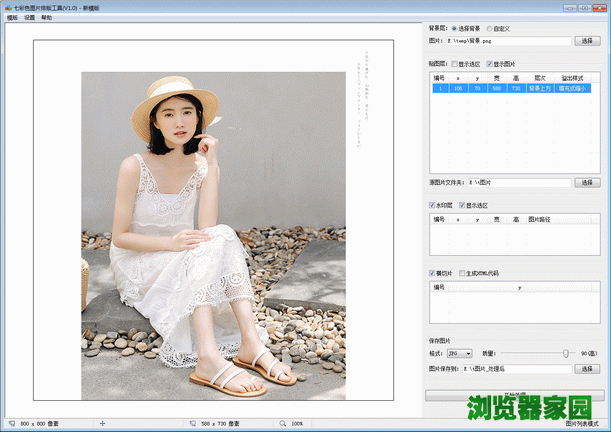Click the magnifier zoom icon beside 100%
The image size is (611, 432).
(284, 424)
